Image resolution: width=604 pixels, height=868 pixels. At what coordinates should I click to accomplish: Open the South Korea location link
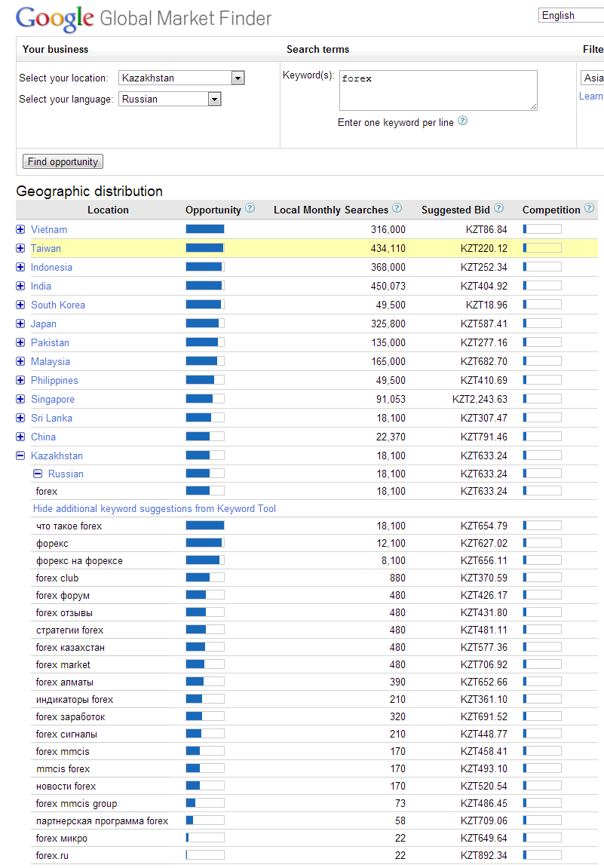pos(58,305)
